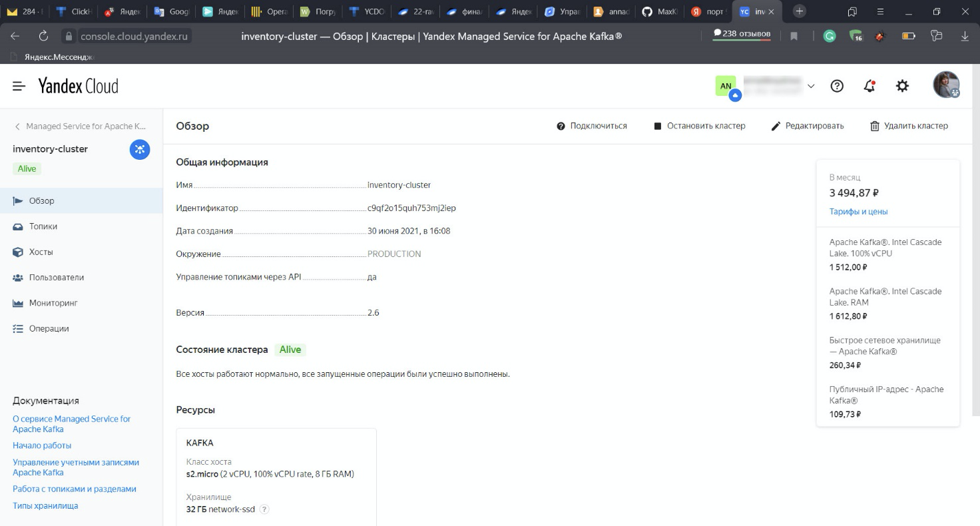Open the settings gear icon
980x526 pixels.
pos(902,86)
